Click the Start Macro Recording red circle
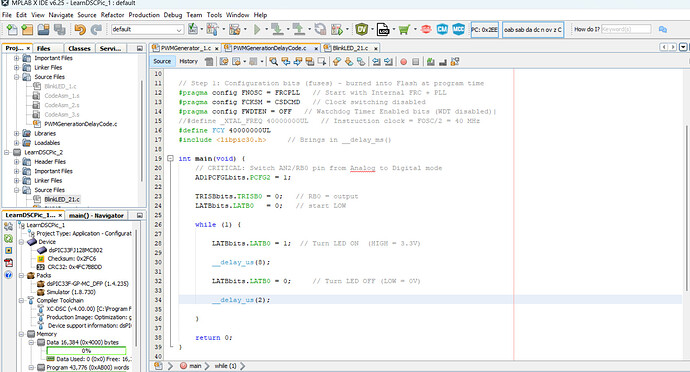This screenshot has width=690, height=372. pyautogui.click(x=404, y=62)
